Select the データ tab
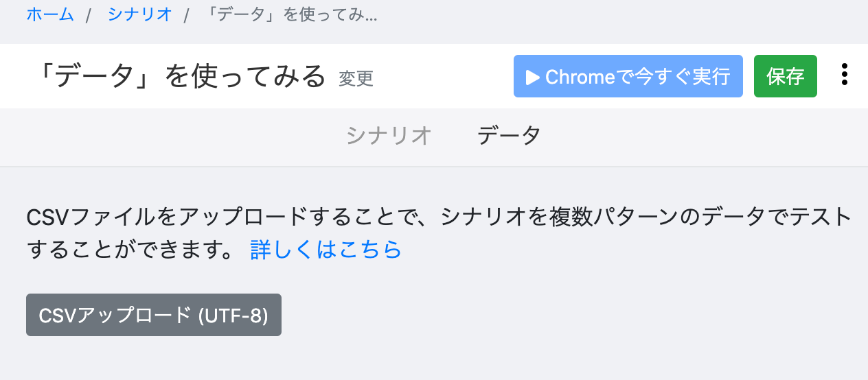 point(508,135)
